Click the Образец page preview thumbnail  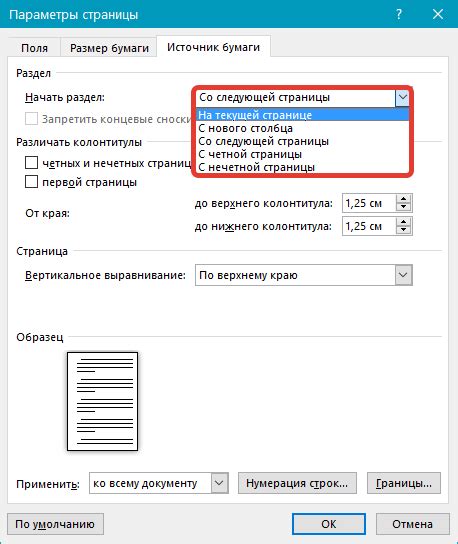102,401
